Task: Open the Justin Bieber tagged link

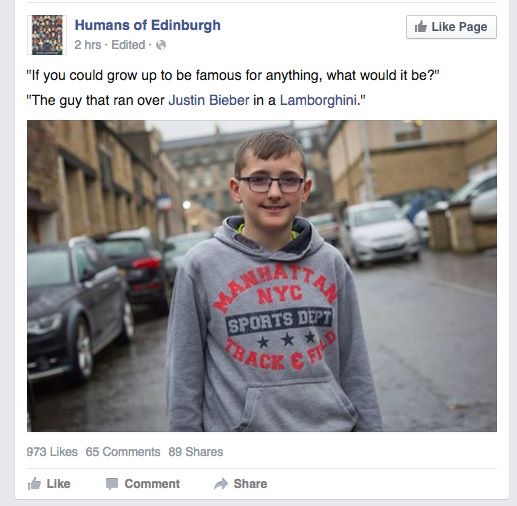Action: pyautogui.click(x=209, y=100)
